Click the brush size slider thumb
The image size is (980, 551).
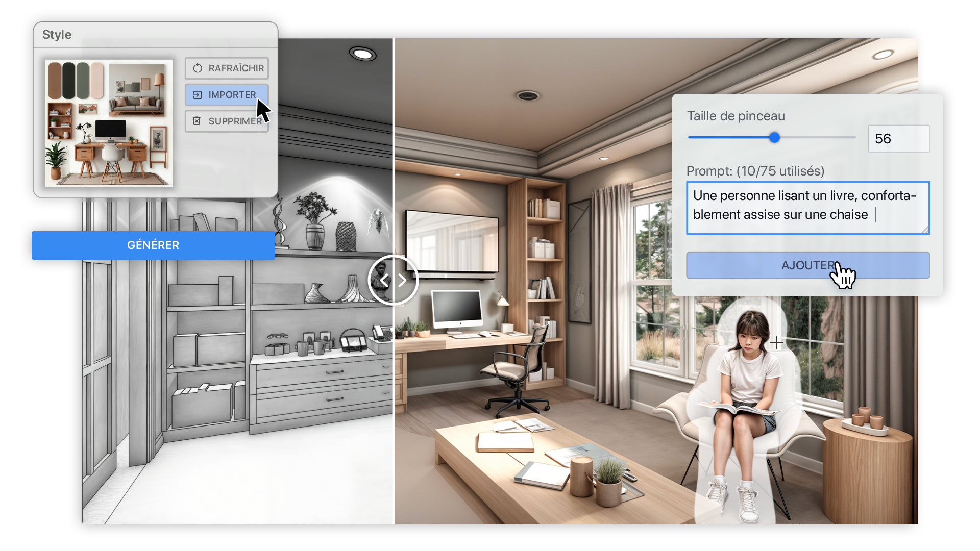774,137
